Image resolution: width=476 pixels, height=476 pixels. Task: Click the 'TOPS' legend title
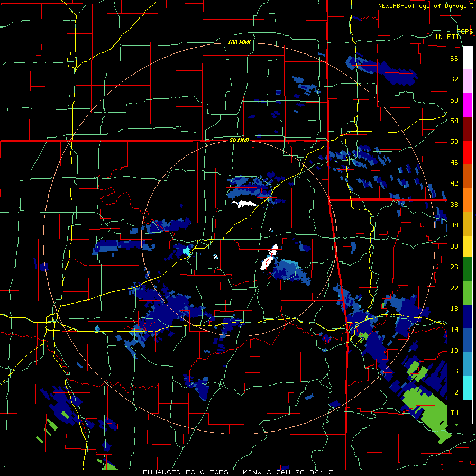pos(465,31)
